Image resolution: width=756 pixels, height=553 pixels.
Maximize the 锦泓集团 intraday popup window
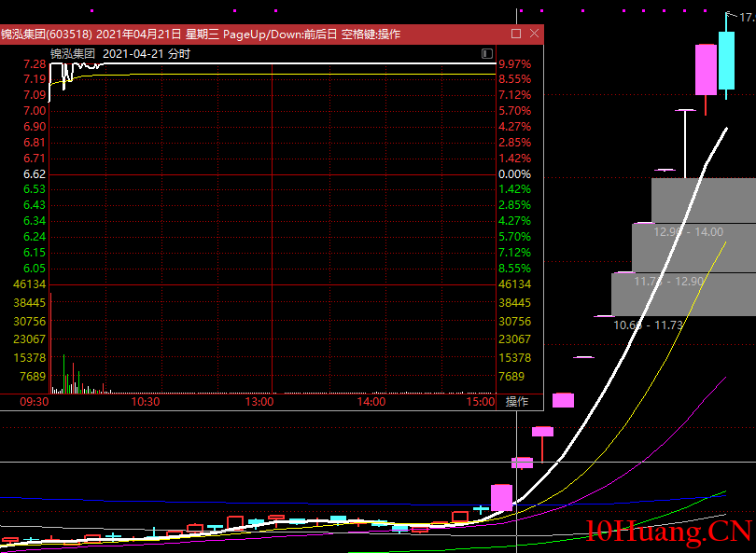click(516, 34)
